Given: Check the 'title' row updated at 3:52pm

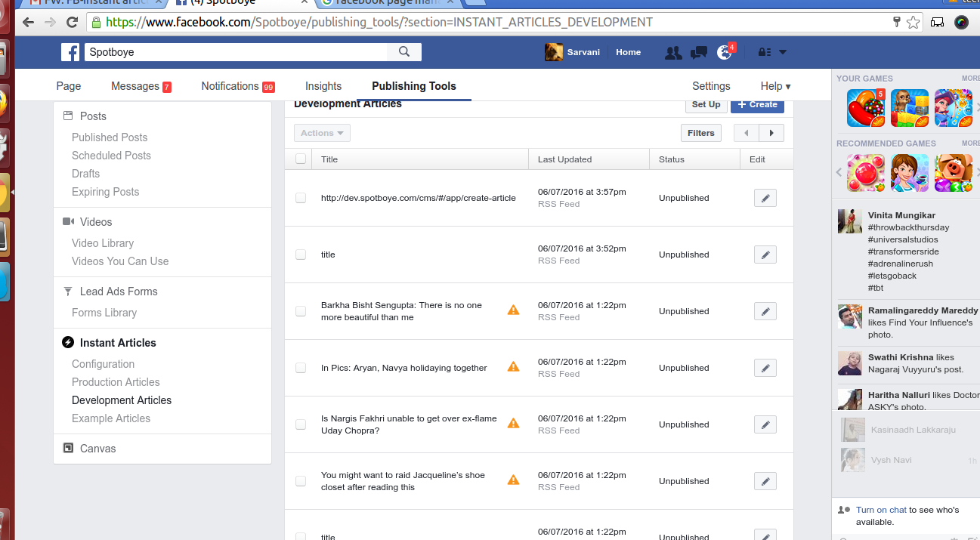Looking at the screenshot, I should (x=301, y=255).
